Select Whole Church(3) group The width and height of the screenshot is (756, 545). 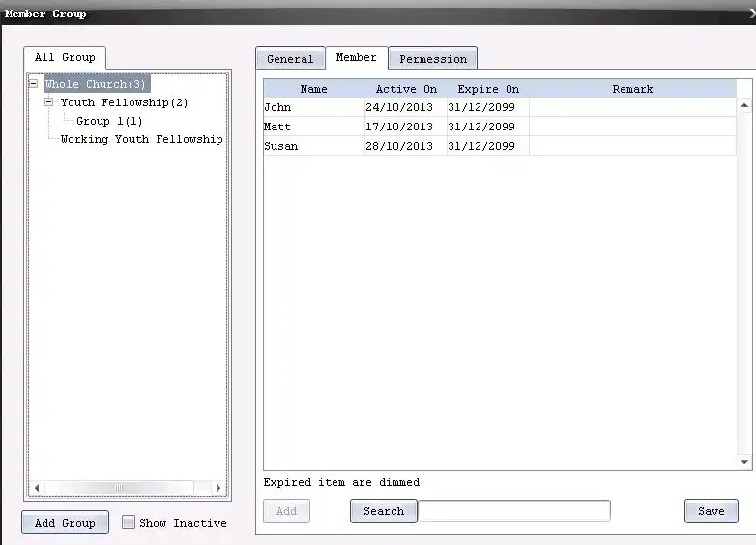click(97, 84)
